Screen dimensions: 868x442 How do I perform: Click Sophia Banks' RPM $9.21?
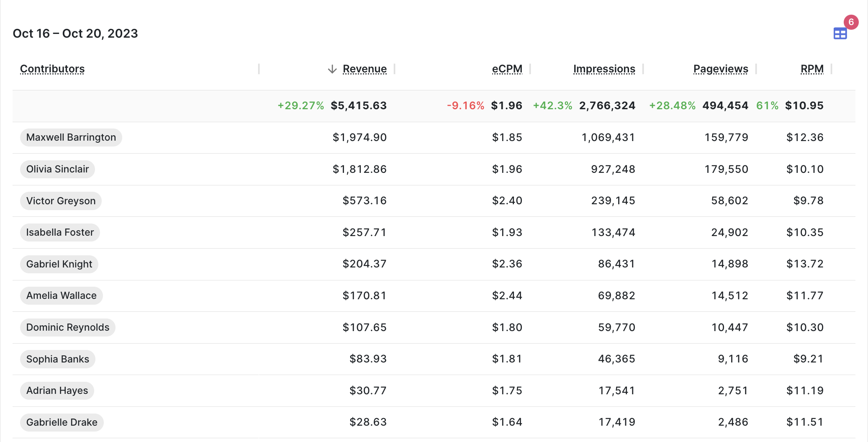pos(808,359)
